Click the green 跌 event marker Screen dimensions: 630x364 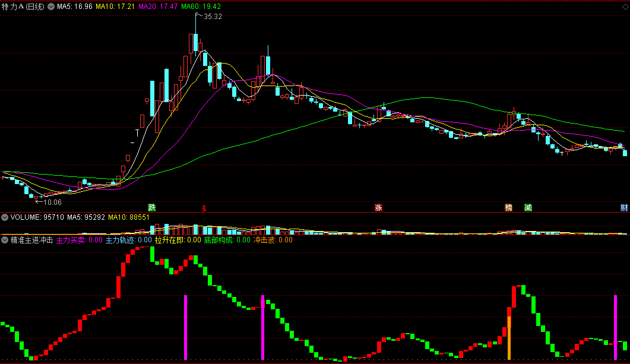point(151,207)
